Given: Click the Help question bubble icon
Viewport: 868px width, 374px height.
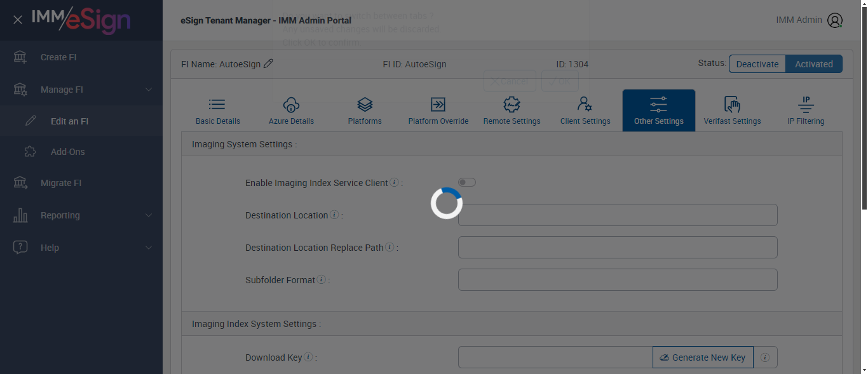Looking at the screenshot, I should point(20,248).
